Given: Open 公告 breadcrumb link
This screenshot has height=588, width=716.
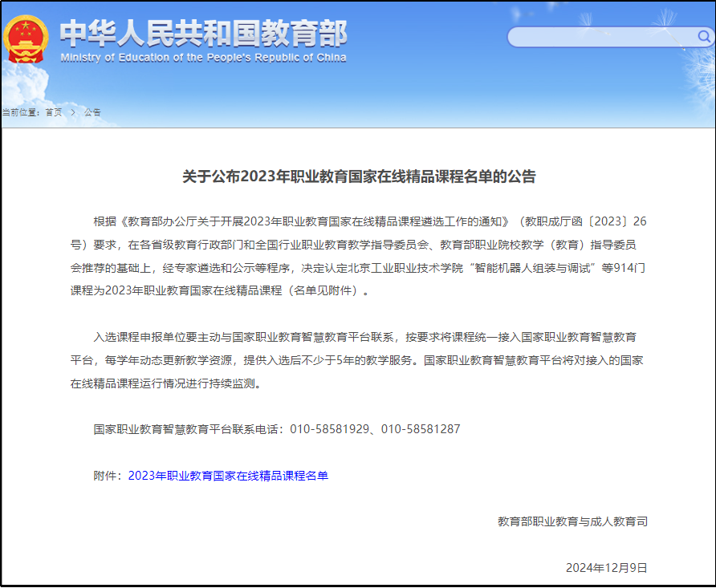Looking at the screenshot, I should pyautogui.click(x=92, y=112).
